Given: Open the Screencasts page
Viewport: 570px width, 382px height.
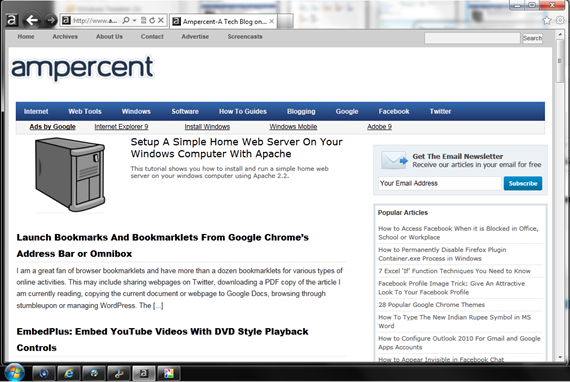Looking at the screenshot, I should [x=245, y=37].
